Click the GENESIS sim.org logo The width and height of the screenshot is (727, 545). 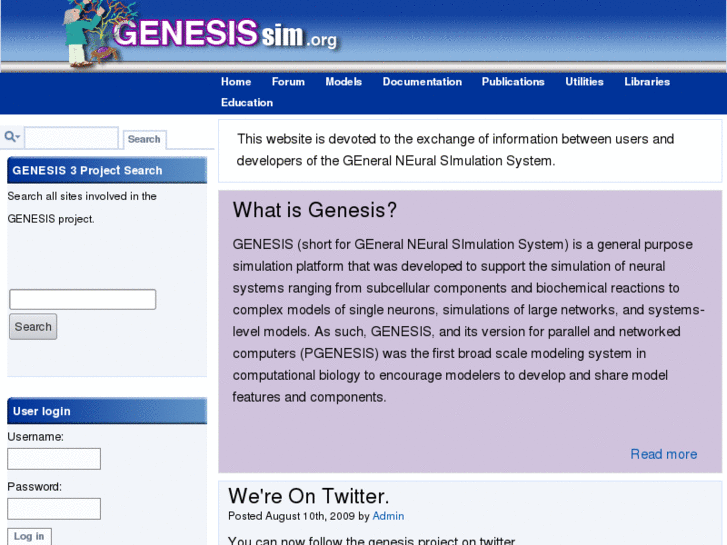(x=202, y=35)
